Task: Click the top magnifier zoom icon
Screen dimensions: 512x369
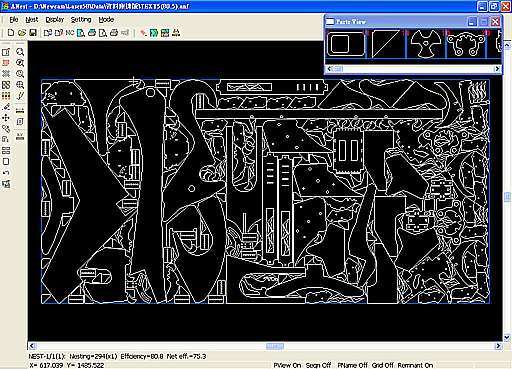Action: click(20, 52)
